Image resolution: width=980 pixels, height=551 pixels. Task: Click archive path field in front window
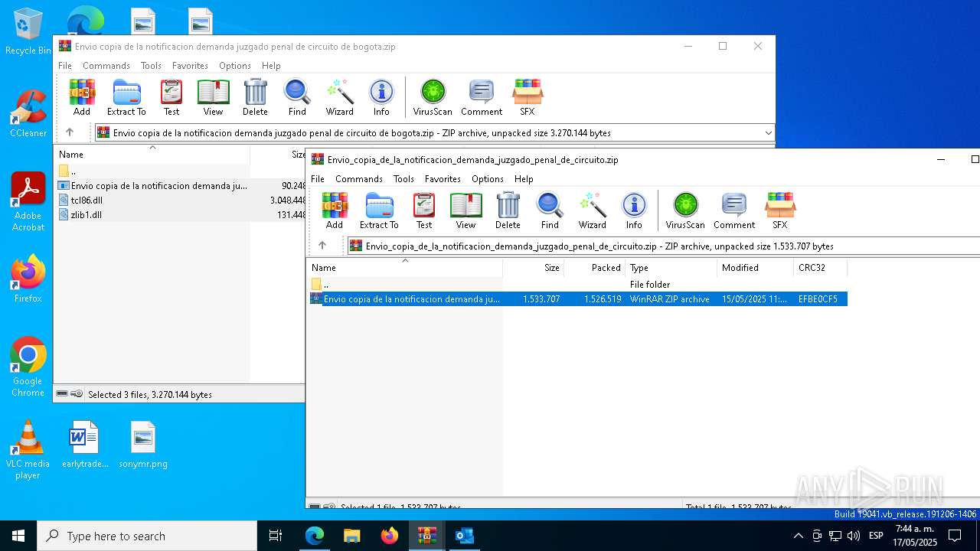[x=663, y=246]
